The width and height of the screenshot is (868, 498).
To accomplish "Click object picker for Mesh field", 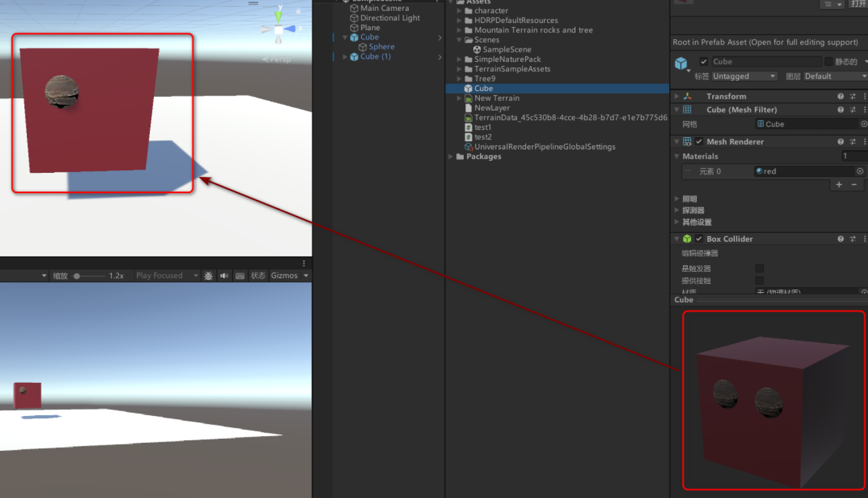I will [864, 124].
